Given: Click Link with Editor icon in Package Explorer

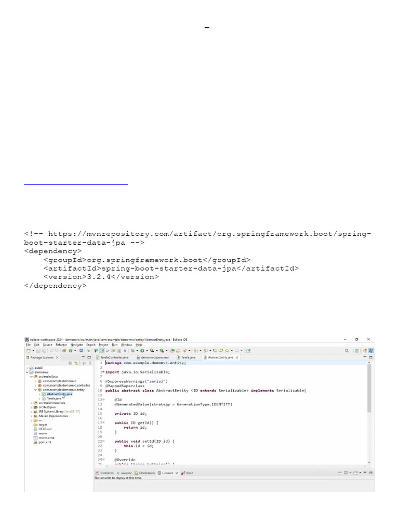Looking at the screenshot, I should (x=76, y=363).
